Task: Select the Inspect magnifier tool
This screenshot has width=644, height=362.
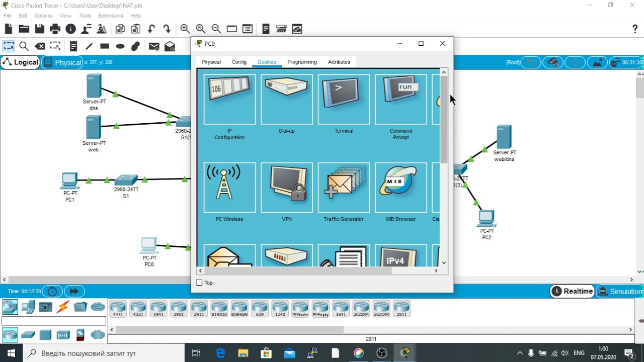Action: point(24,46)
